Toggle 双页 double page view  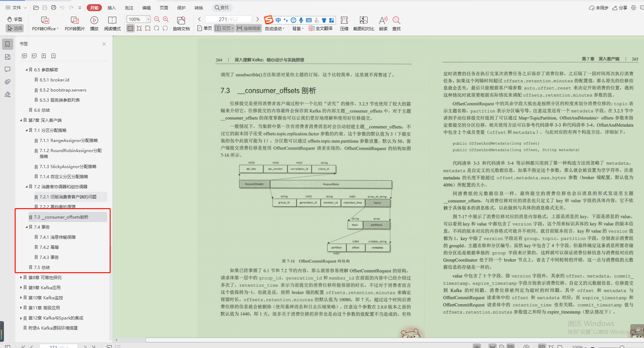225,29
